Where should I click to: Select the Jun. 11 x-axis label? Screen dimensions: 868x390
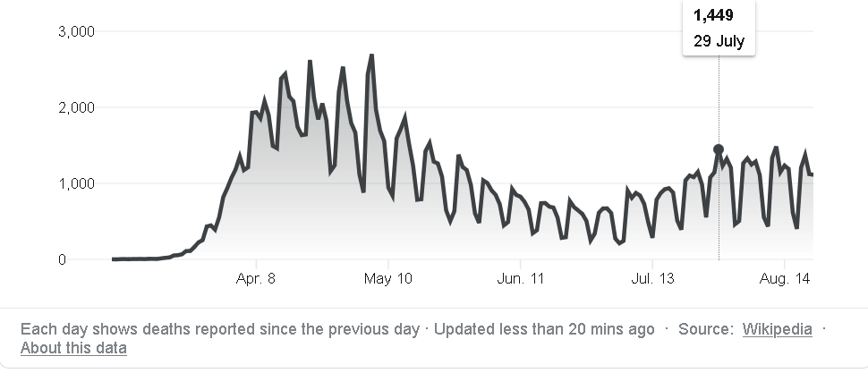click(x=521, y=278)
